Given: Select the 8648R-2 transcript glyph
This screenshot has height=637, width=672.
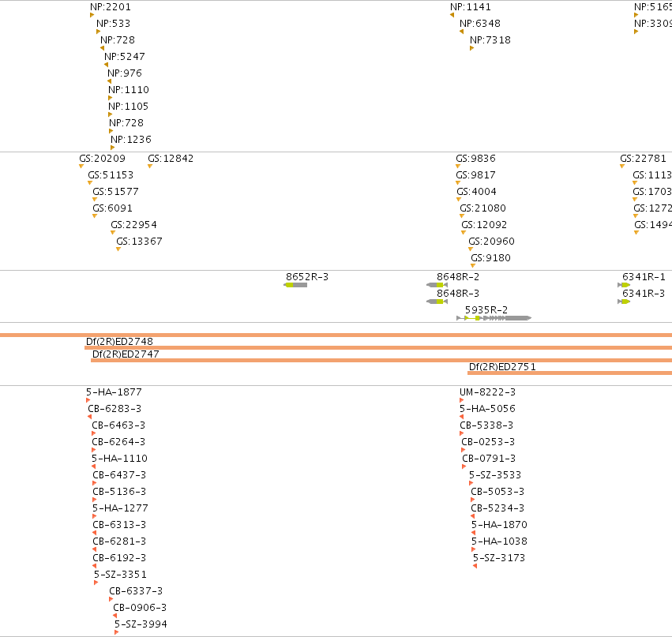Looking at the screenshot, I should click(437, 285).
